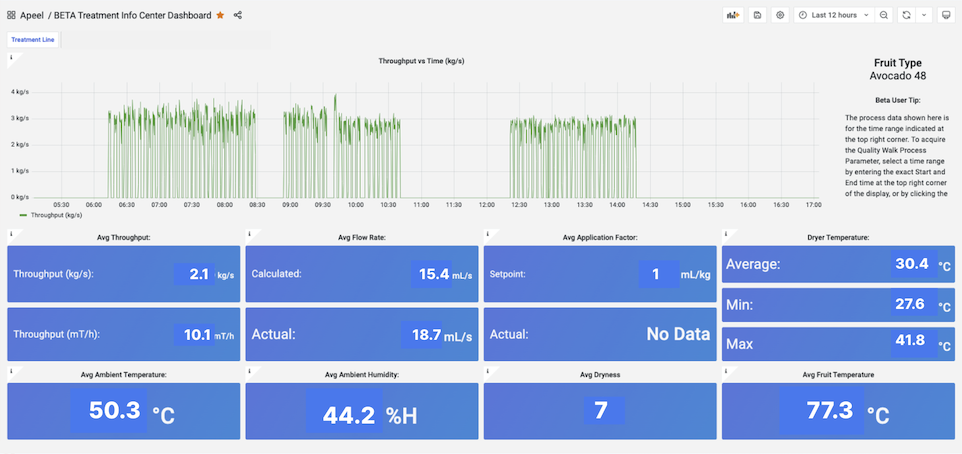Viewport: 962px width, 454px height.
Task: Click the zoom out time range icon
Action: click(883, 15)
